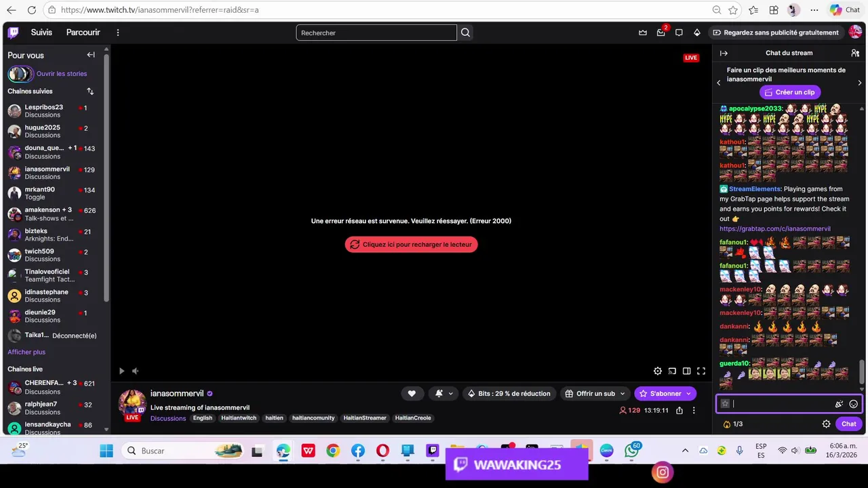Open the chat community users icon
The height and width of the screenshot is (488, 868).
tap(855, 53)
